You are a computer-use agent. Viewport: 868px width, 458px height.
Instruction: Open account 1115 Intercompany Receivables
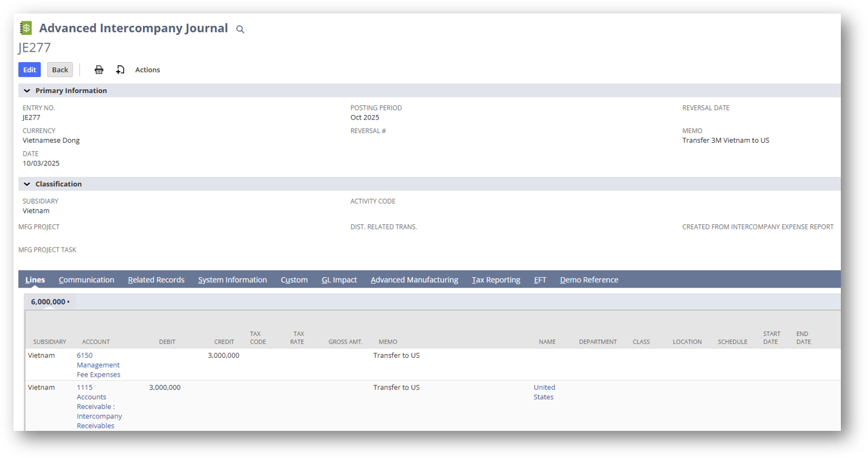coord(98,406)
